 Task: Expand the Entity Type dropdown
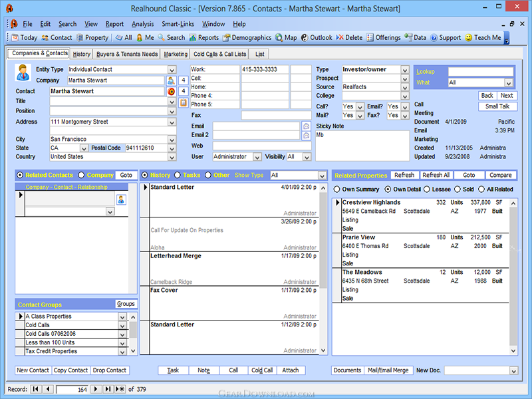[172, 70]
